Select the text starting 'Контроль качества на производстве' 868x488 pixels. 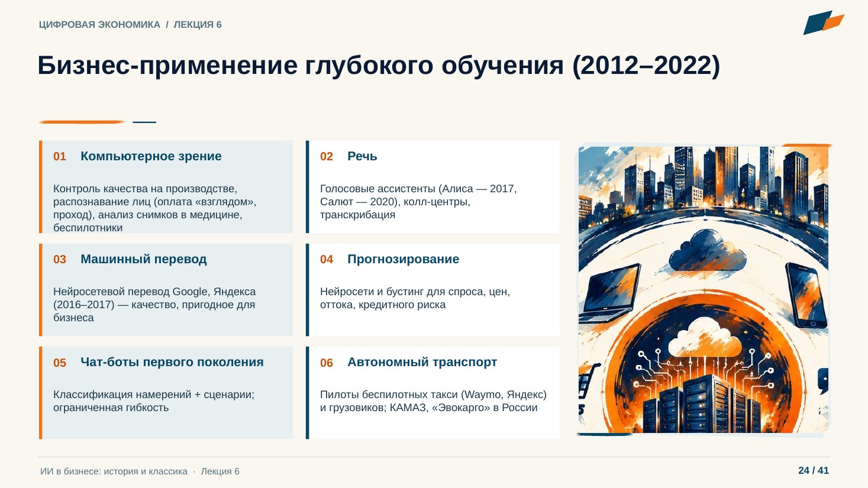155,208
